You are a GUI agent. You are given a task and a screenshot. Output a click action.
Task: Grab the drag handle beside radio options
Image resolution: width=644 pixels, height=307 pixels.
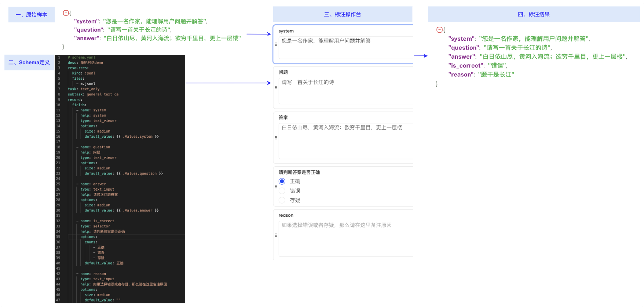276,187
